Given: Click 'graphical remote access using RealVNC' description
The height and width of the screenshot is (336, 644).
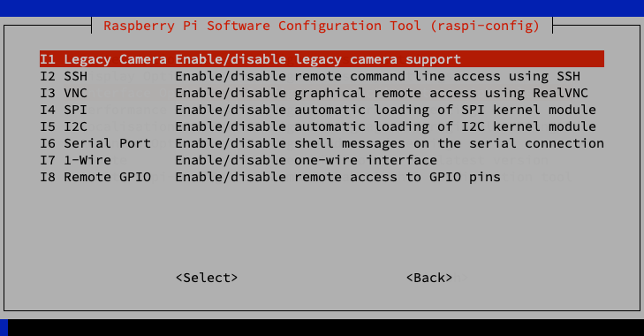Looking at the screenshot, I should 441,93.
